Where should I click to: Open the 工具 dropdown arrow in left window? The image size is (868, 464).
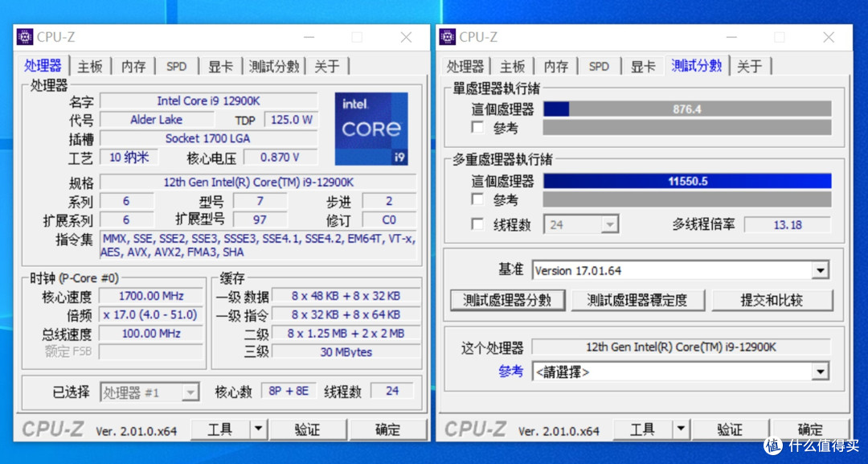(258, 429)
